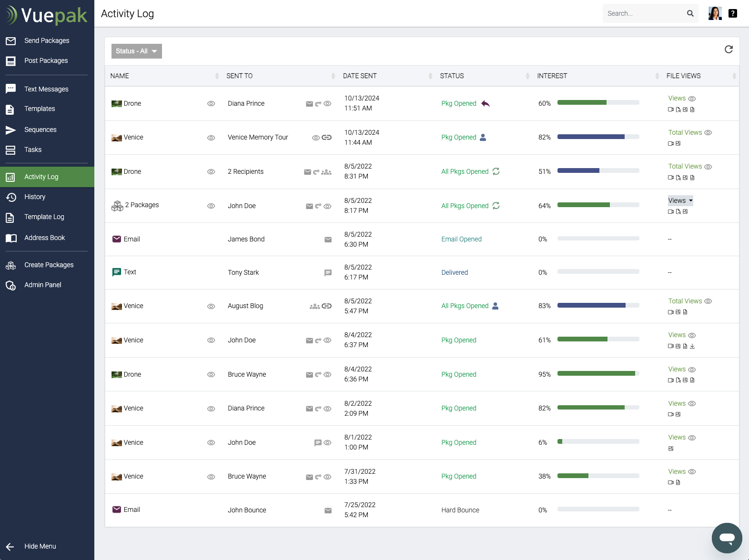The image size is (749, 560).
Task: Sort by the DATE SENT column
Action: [360, 76]
